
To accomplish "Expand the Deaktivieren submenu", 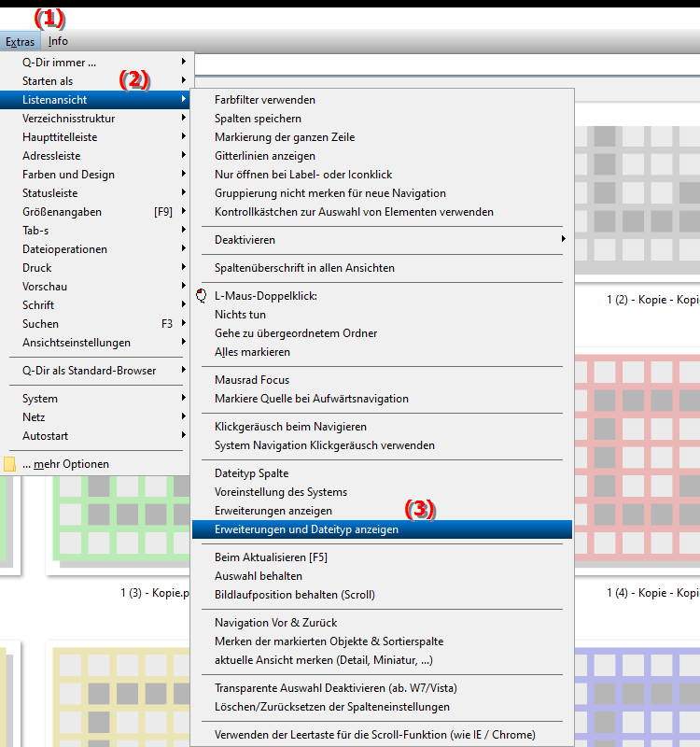I will [x=382, y=240].
